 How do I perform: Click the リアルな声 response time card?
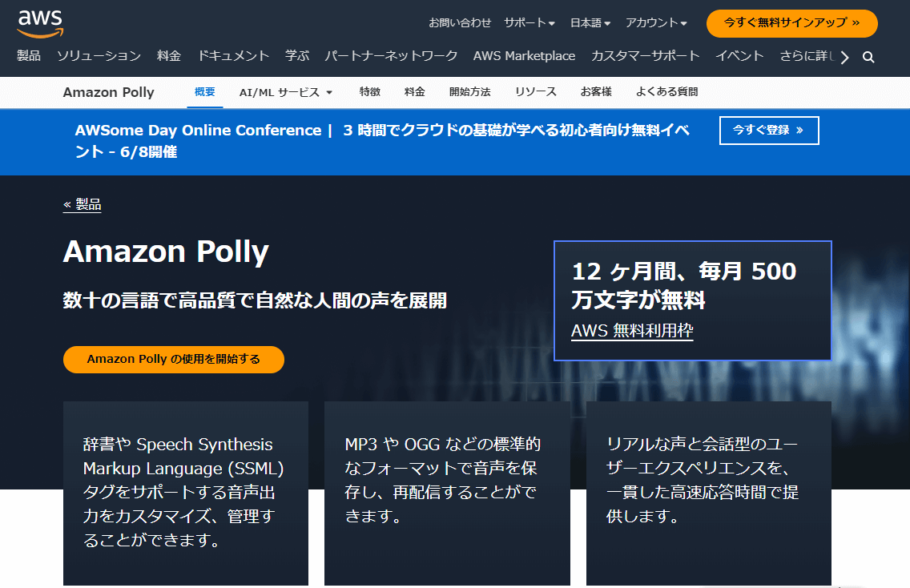[x=709, y=493]
